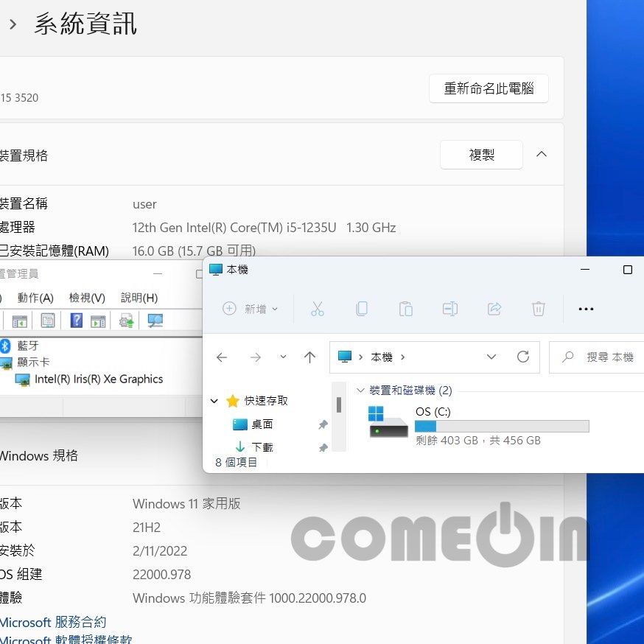Click the properties sheet icon in Device Manager toolbar
The image size is (644, 644).
point(48,321)
